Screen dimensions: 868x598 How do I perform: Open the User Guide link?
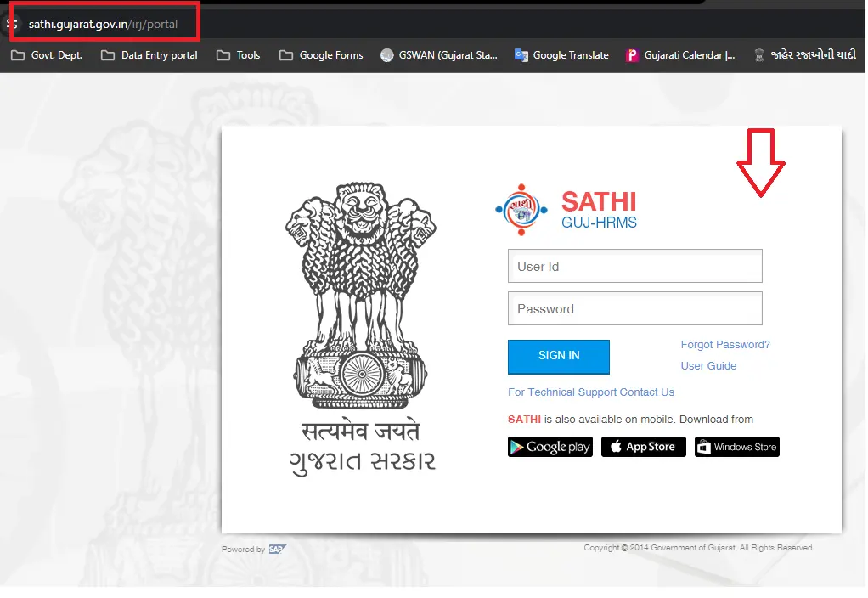(x=708, y=365)
